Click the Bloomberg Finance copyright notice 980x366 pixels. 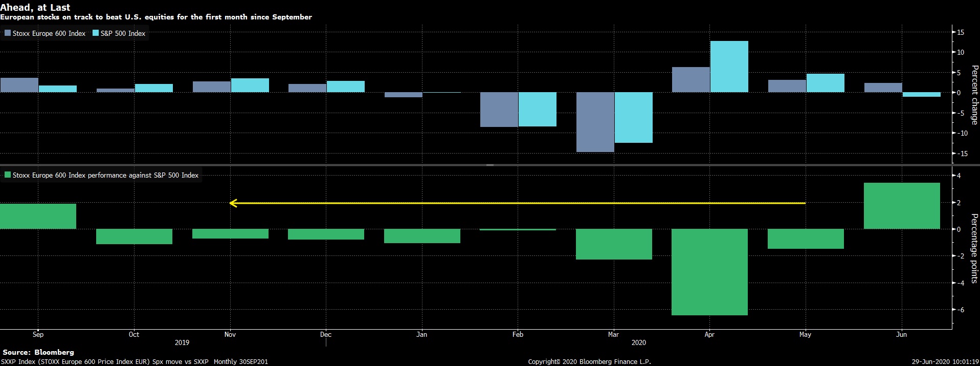[x=589, y=361]
